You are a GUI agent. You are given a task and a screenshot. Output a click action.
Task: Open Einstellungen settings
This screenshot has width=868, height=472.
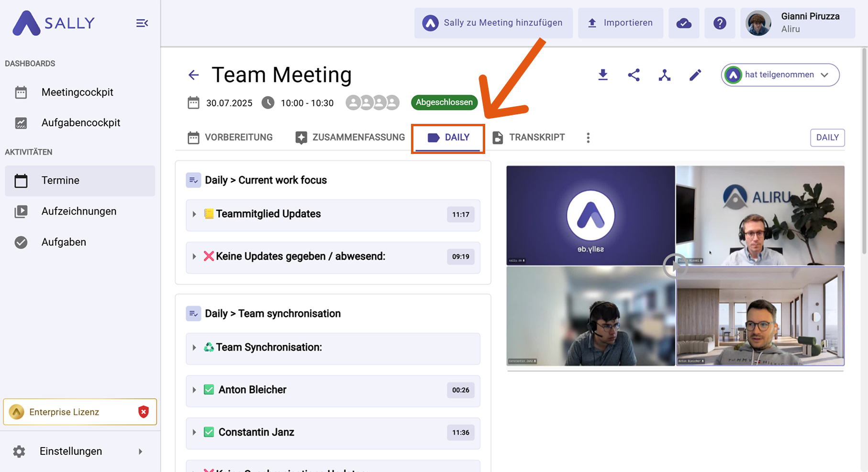pyautogui.click(x=71, y=451)
